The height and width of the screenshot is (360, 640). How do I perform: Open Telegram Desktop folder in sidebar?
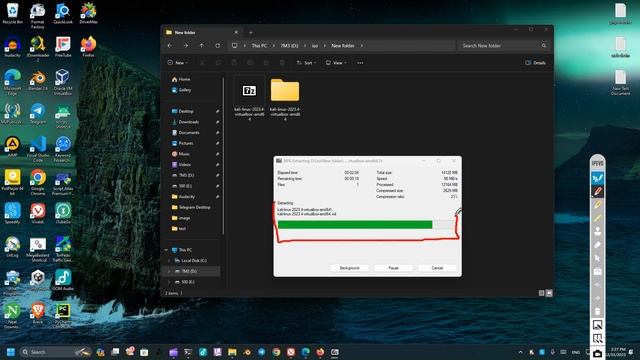[x=191, y=207]
